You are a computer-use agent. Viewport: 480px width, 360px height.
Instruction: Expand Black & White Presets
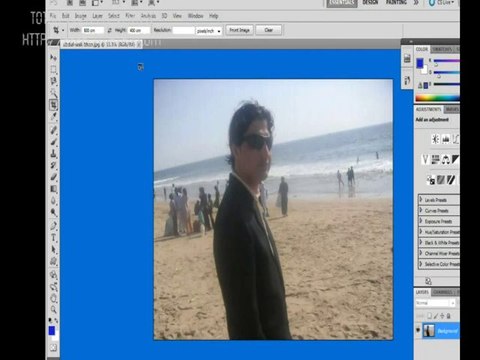[x=421, y=242]
